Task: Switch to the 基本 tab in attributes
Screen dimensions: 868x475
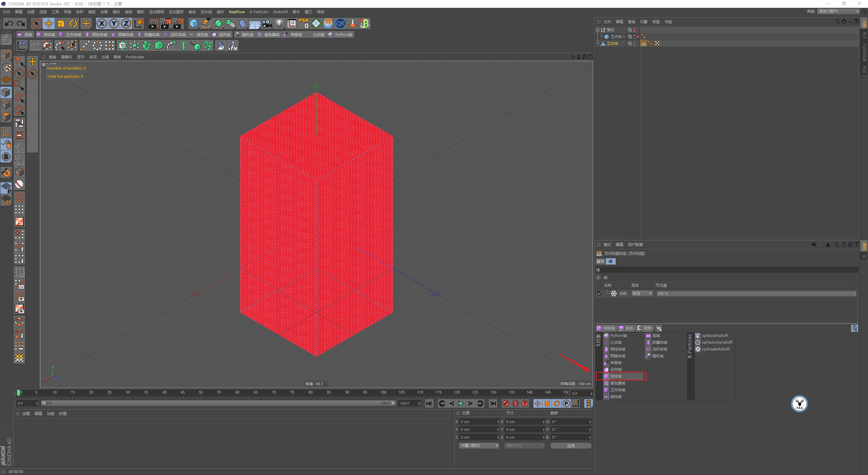Action: click(600, 261)
